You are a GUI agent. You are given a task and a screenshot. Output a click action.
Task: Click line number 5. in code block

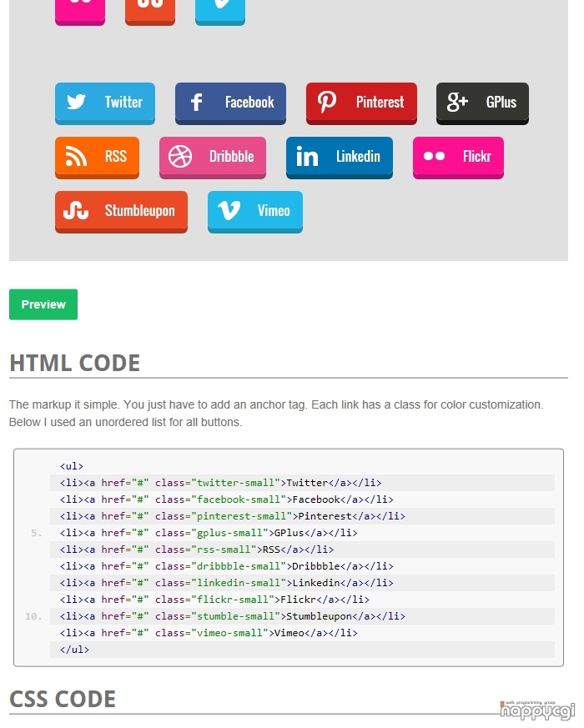click(36, 533)
